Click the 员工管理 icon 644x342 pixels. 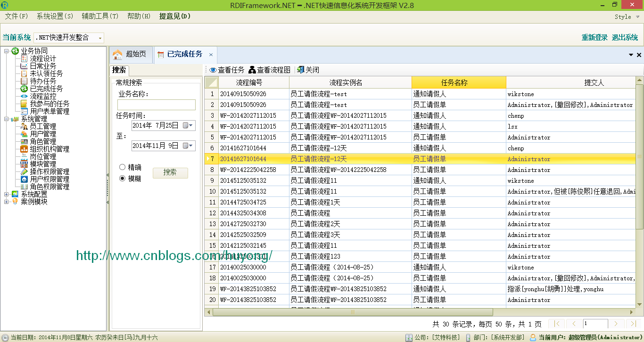click(x=25, y=126)
